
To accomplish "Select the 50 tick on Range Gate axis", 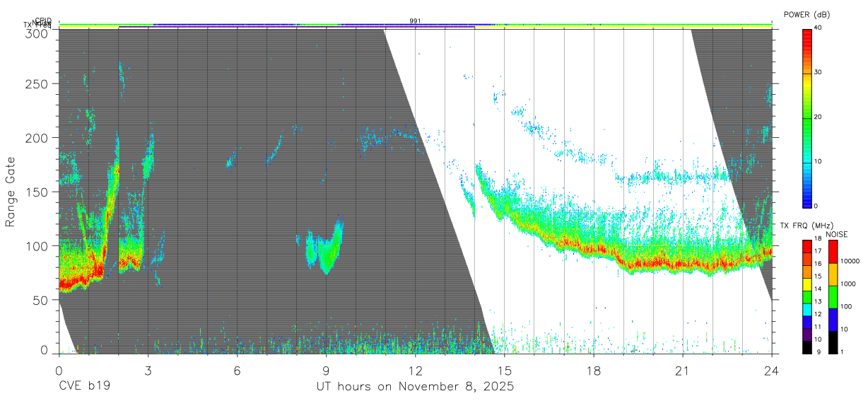I will [40, 300].
